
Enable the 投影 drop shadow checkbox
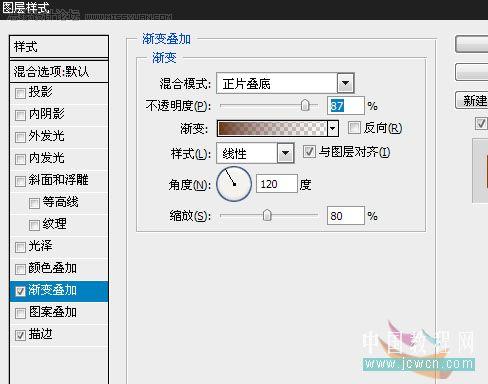(x=20, y=93)
